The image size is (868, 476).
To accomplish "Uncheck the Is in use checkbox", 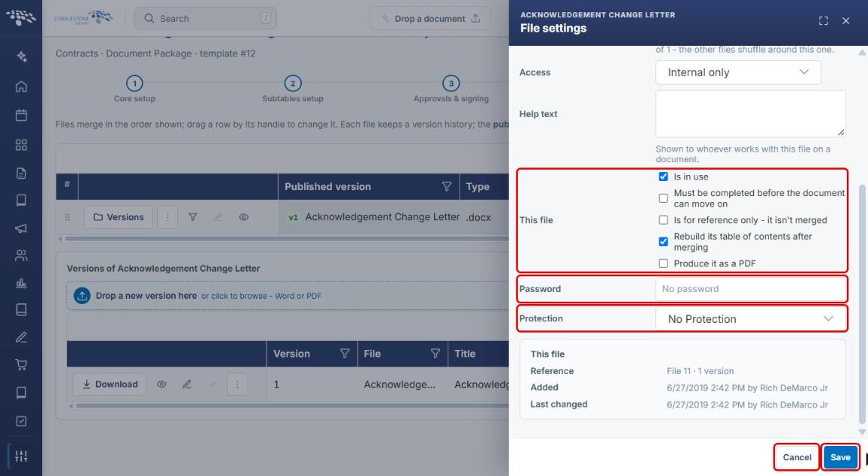I will 663,177.
